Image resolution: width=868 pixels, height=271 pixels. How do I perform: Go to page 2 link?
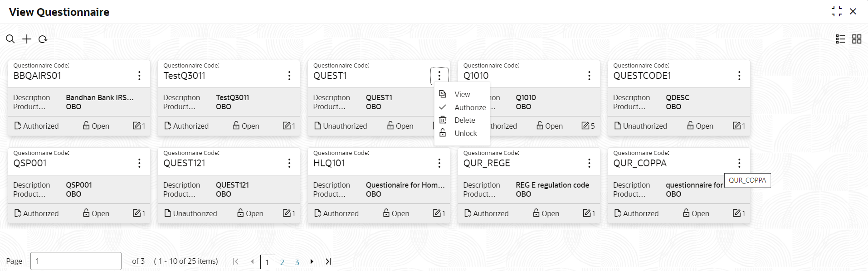[x=282, y=262]
